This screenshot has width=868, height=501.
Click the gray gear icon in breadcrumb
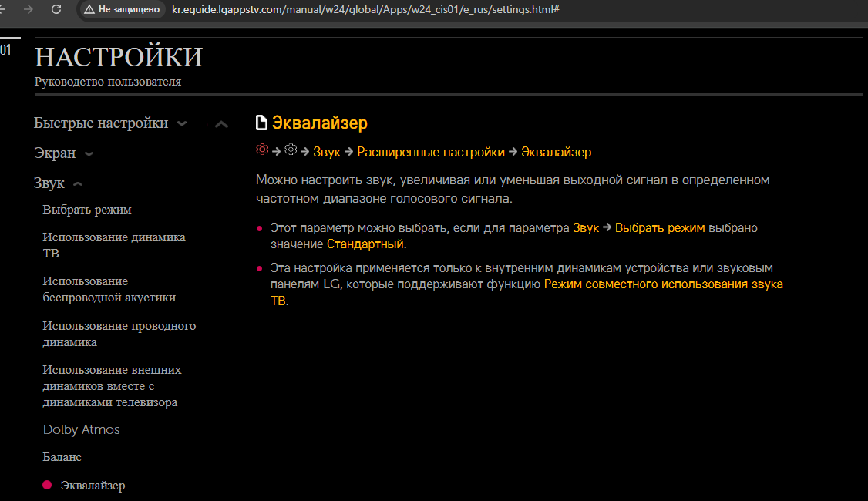pyautogui.click(x=291, y=150)
